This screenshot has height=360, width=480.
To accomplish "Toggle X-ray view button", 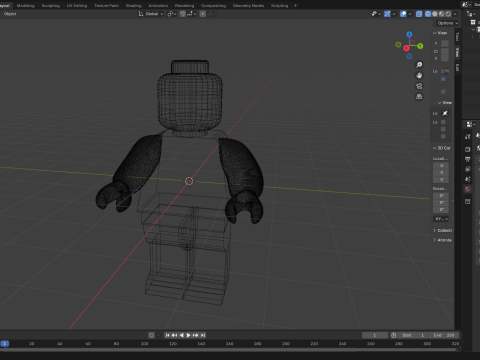I will point(419,14).
